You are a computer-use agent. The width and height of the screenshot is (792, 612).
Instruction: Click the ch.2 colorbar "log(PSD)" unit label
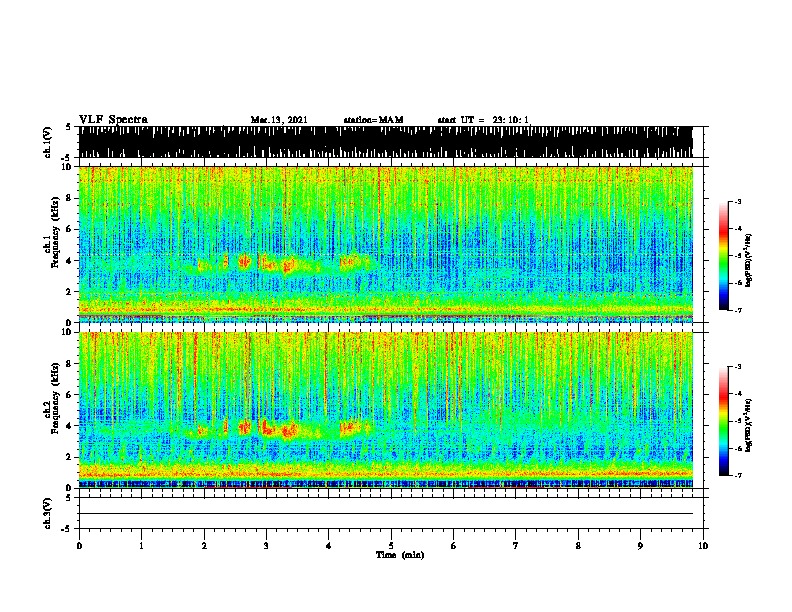pos(749,425)
